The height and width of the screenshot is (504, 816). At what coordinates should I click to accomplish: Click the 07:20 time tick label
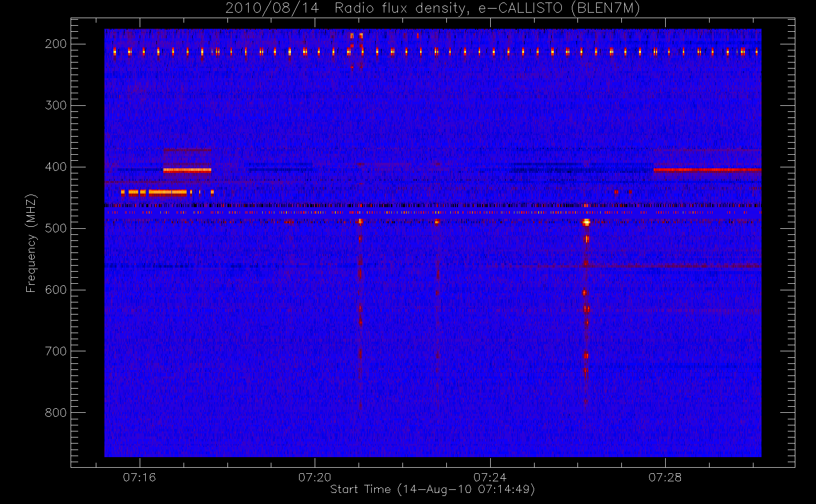(x=315, y=477)
